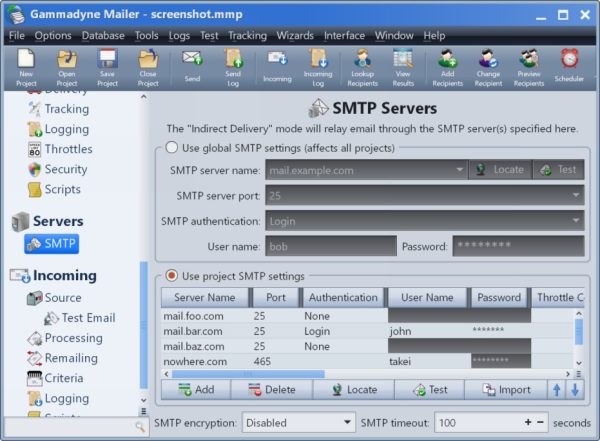Screen dimensions: 600x441
Task: Select Test Email in the sidebar tree
Action: coord(87,318)
